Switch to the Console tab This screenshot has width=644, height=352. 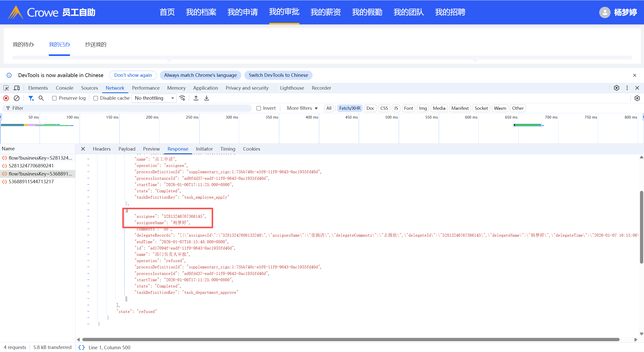click(x=64, y=88)
